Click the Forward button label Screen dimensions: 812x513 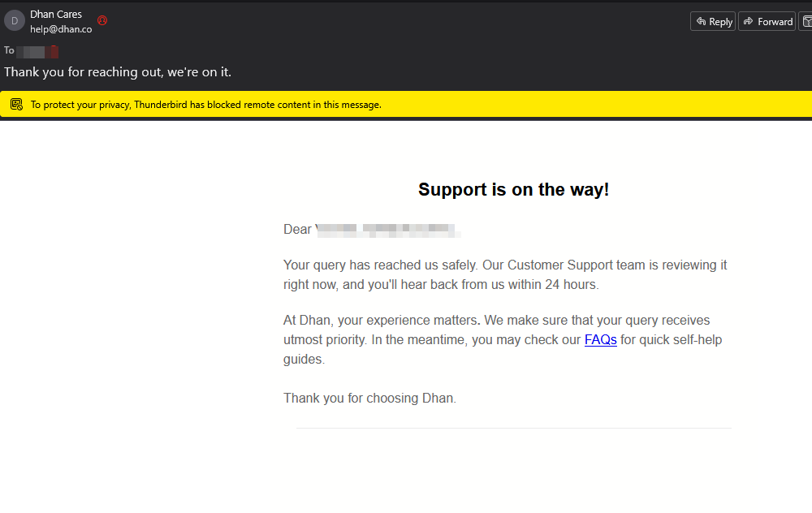coord(775,22)
